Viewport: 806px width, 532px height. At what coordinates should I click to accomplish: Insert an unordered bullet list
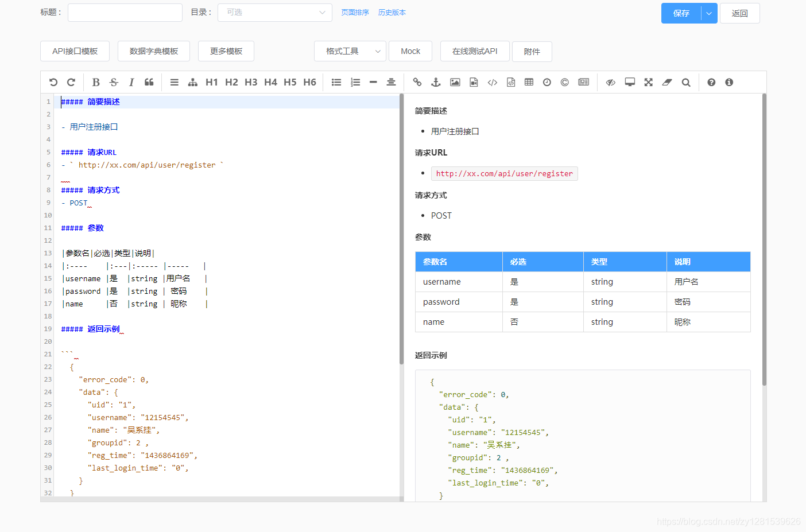(x=336, y=82)
